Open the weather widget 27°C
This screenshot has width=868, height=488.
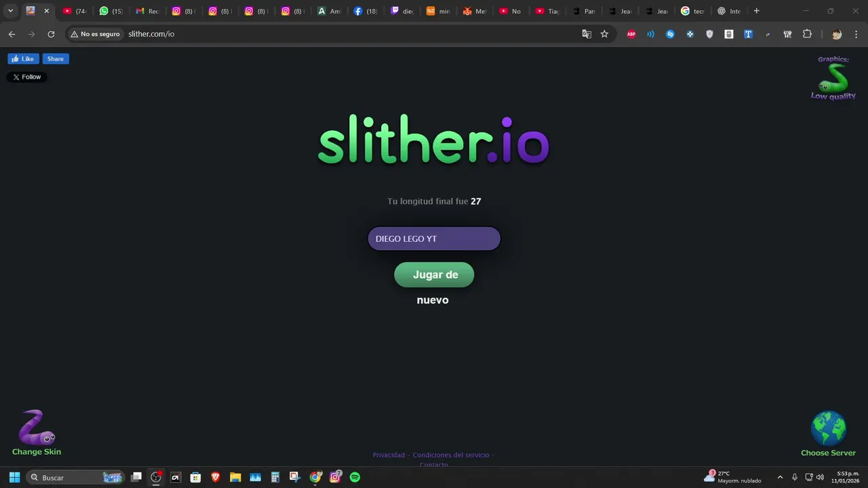click(x=732, y=477)
